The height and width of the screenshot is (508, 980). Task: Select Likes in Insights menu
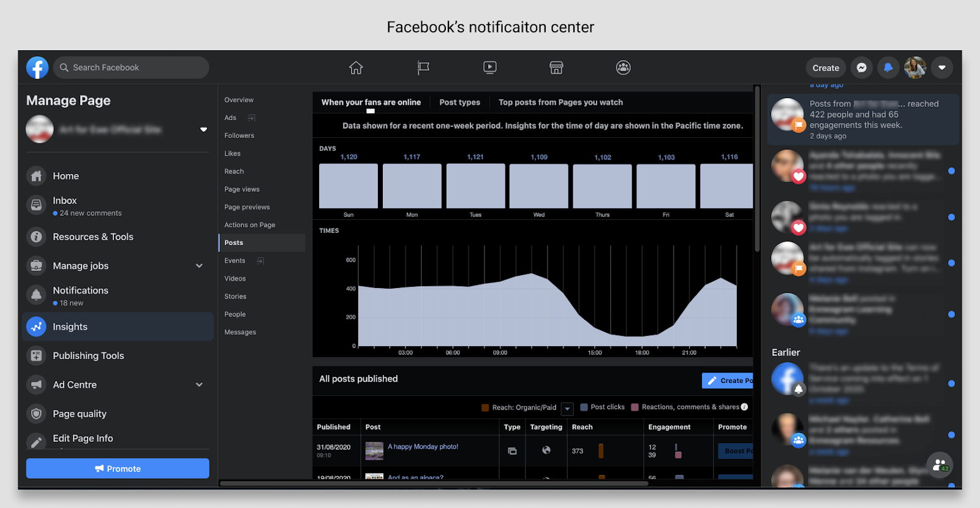232,153
